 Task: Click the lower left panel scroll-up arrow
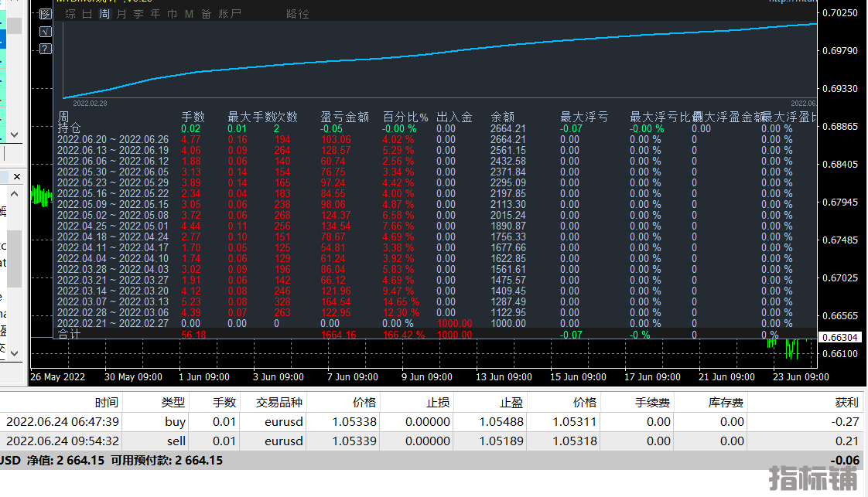click(15, 193)
